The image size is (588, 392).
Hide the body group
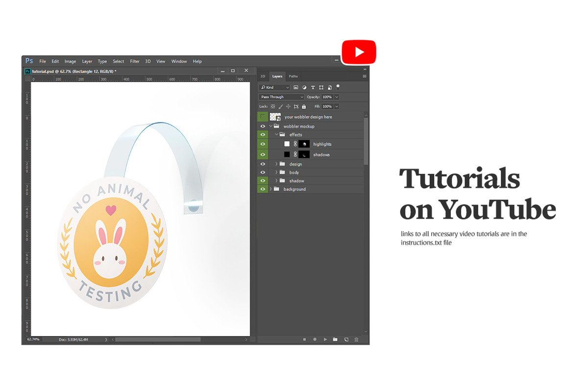263,172
